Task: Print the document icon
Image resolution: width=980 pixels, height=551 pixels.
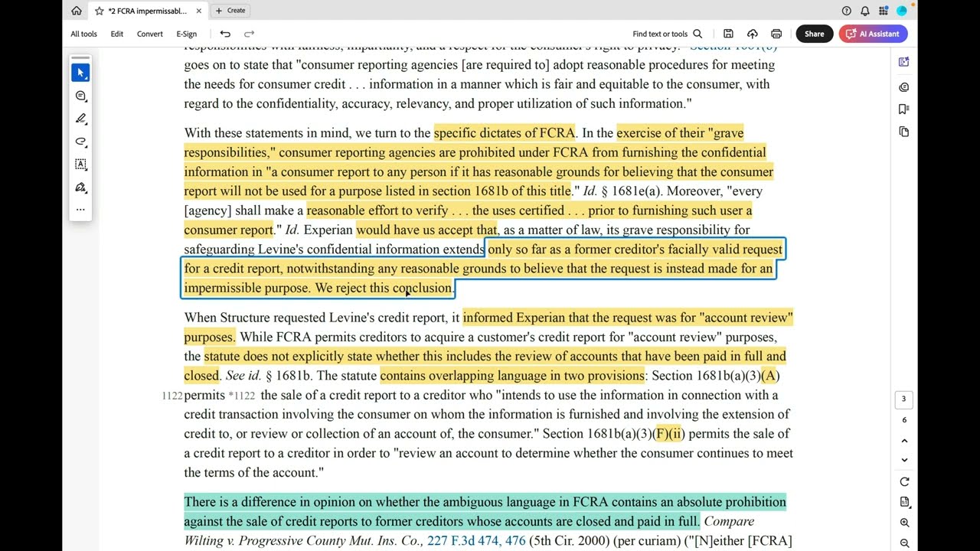Action: coord(776,34)
